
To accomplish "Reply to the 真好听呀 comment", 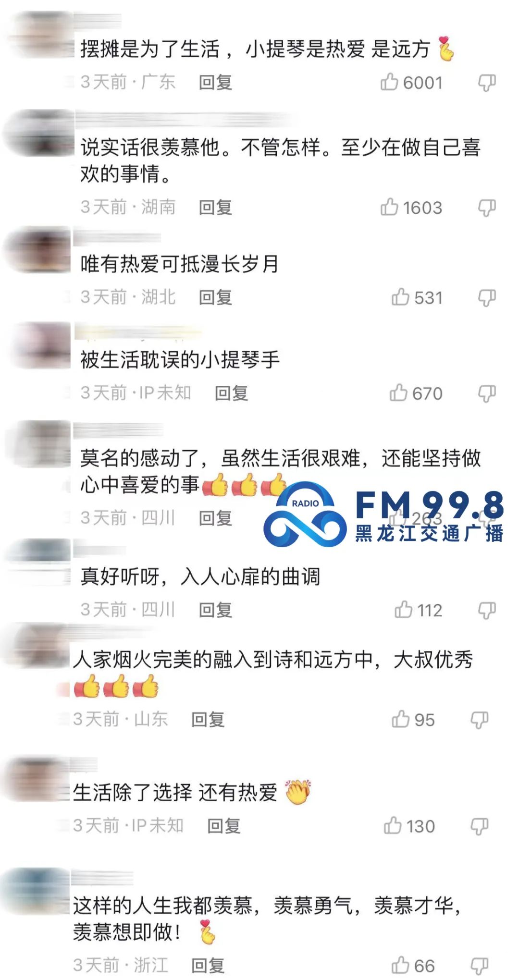I will [x=216, y=610].
